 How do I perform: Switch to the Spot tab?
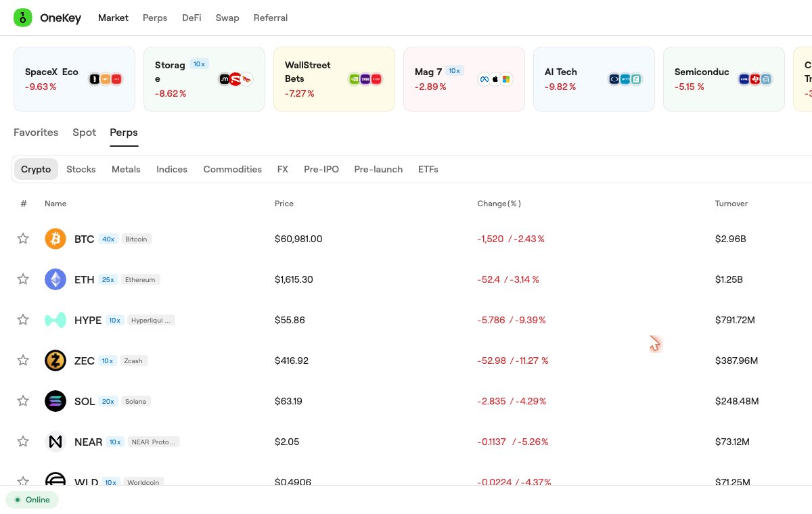(x=85, y=133)
